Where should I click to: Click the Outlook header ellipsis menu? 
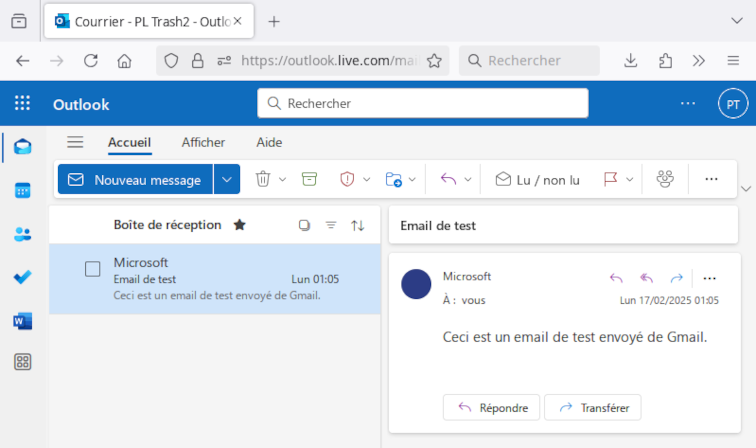pyautogui.click(x=688, y=103)
